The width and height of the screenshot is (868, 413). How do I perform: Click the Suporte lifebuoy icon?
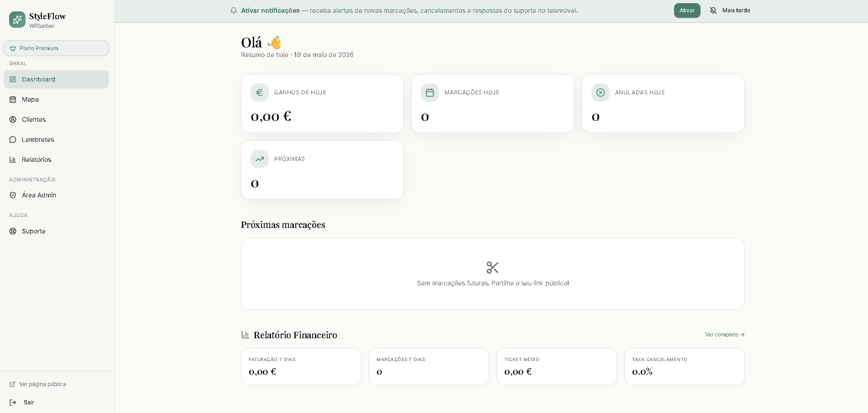tap(13, 231)
